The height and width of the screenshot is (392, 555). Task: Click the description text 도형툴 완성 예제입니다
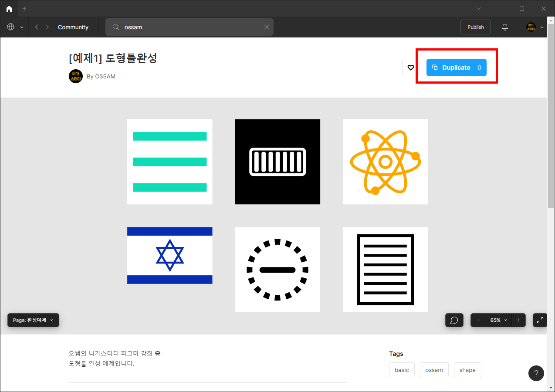[102, 364]
